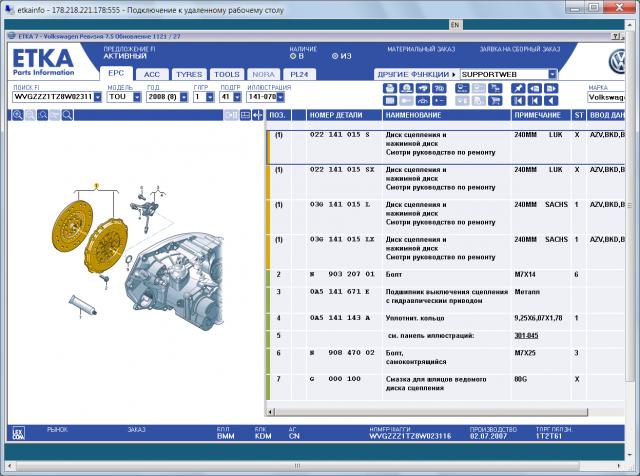
Task: Click the book icon below print
Action: pos(390,100)
